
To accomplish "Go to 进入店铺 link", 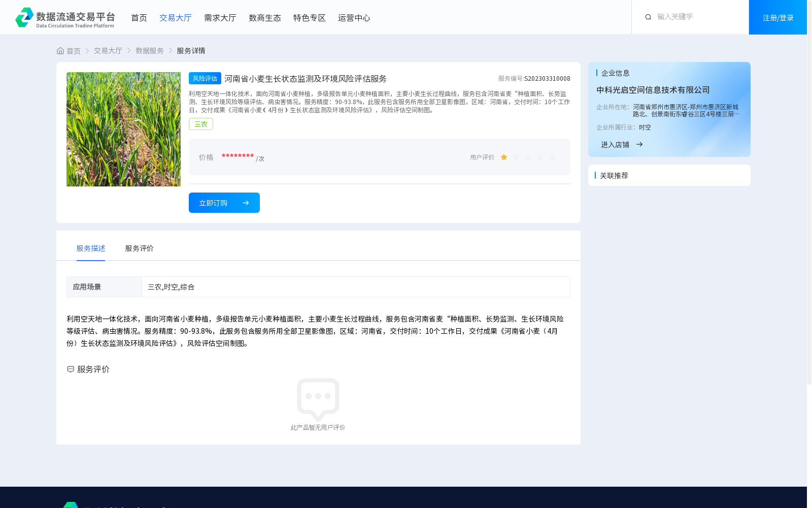I will pyautogui.click(x=615, y=145).
